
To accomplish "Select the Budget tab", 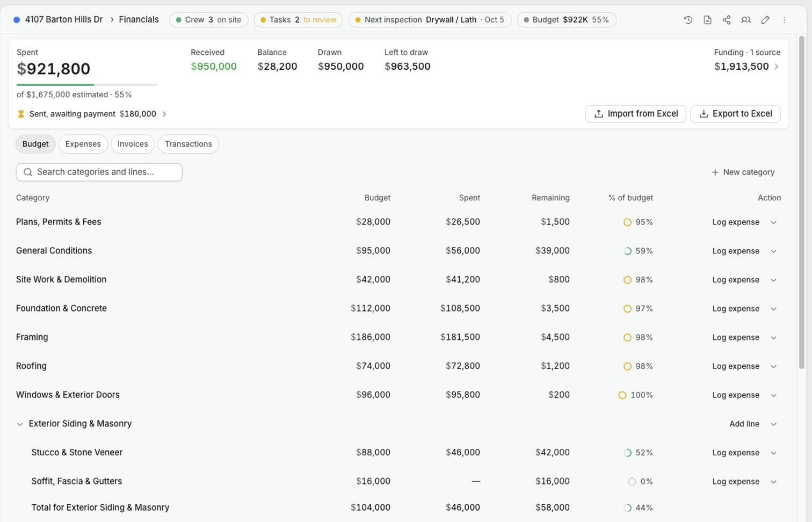I will pos(35,144).
